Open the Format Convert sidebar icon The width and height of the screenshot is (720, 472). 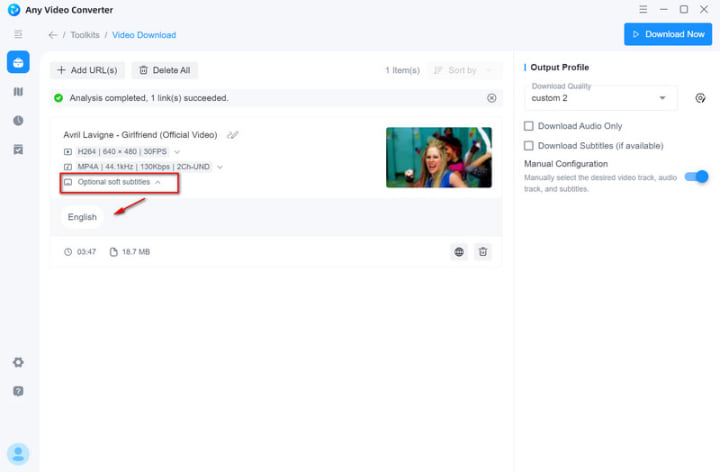tap(18, 92)
